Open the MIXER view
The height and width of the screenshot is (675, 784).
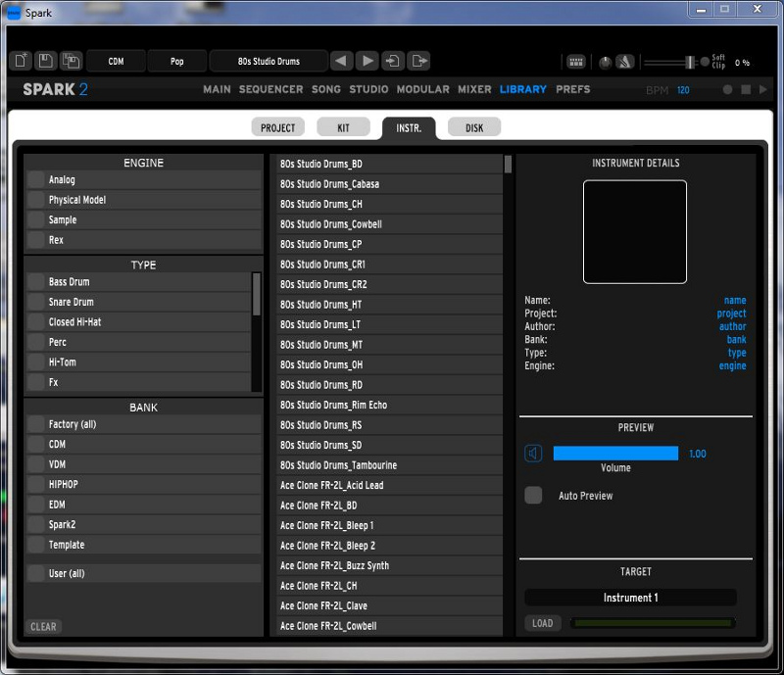[474, 89]
